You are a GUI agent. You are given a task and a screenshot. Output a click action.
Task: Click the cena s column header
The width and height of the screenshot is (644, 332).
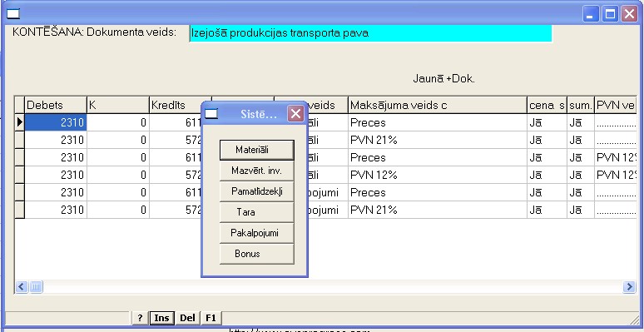(547, 105)
